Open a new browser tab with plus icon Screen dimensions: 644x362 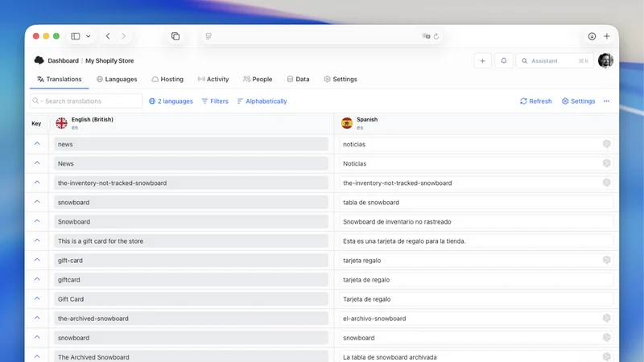(x=607, y=36)
